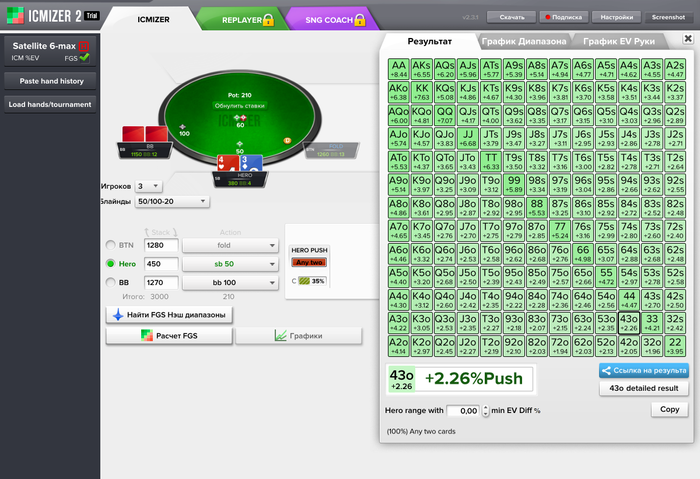This screenshot has width=700, height=479.
Task: Select the AKs +6.55 cell
Action: 422,69
